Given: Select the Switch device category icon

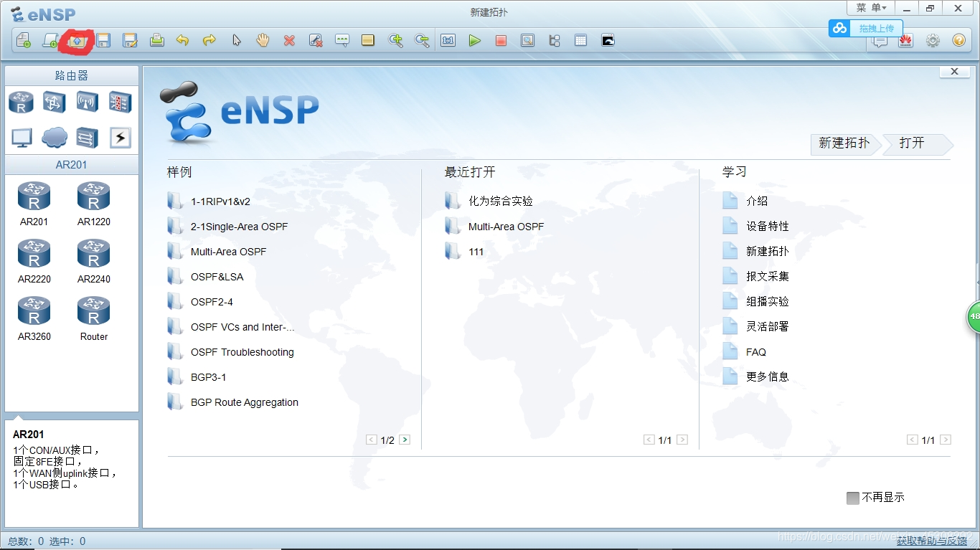Looking at the screenshot, I should click(55, 103).
